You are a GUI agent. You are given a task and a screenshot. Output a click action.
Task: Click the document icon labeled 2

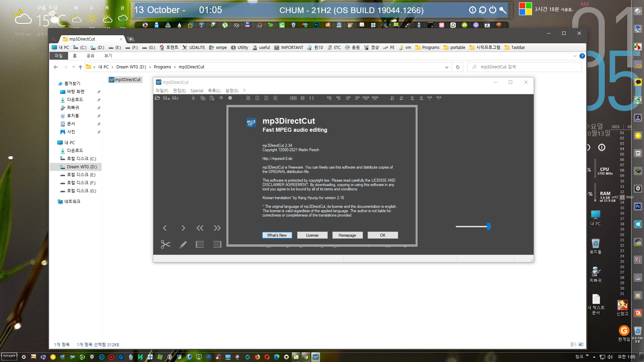[266, 98]
